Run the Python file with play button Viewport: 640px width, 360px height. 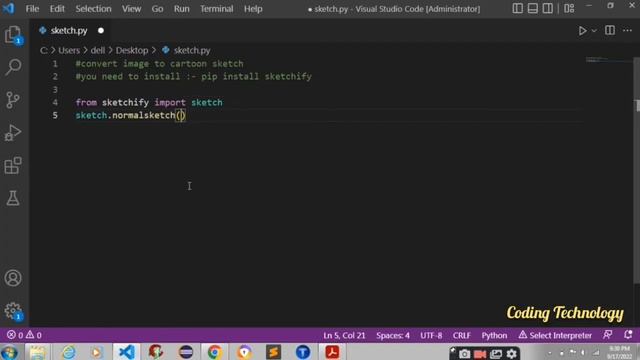click(582, 31)
